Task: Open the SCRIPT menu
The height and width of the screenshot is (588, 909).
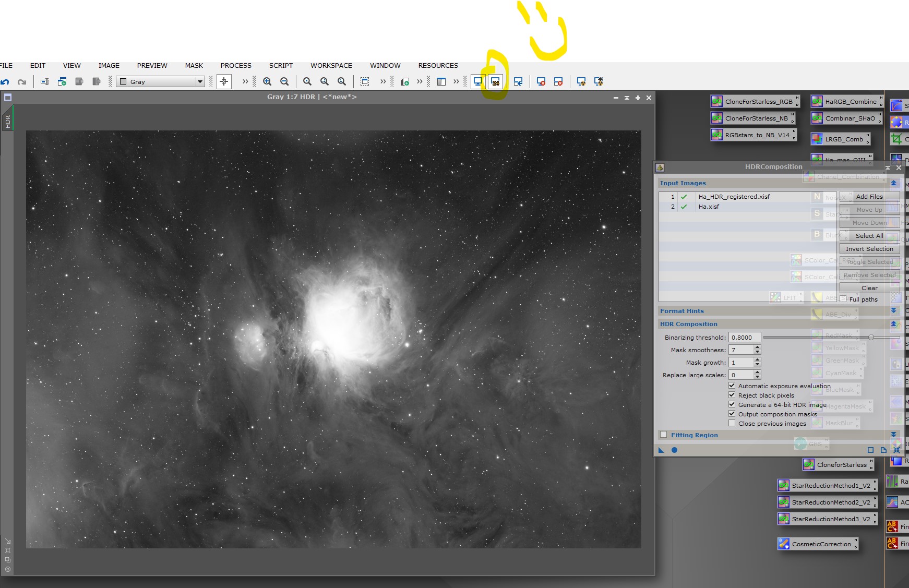Action: point(281,65)
